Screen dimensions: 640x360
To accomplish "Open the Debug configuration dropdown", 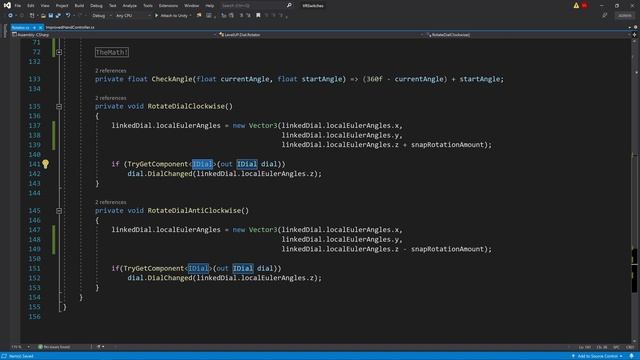I will coord(101,16).
